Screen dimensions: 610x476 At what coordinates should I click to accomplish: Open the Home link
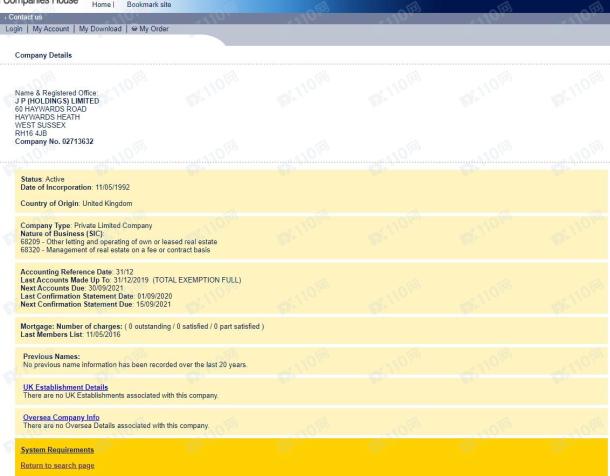tap(102, 5)
